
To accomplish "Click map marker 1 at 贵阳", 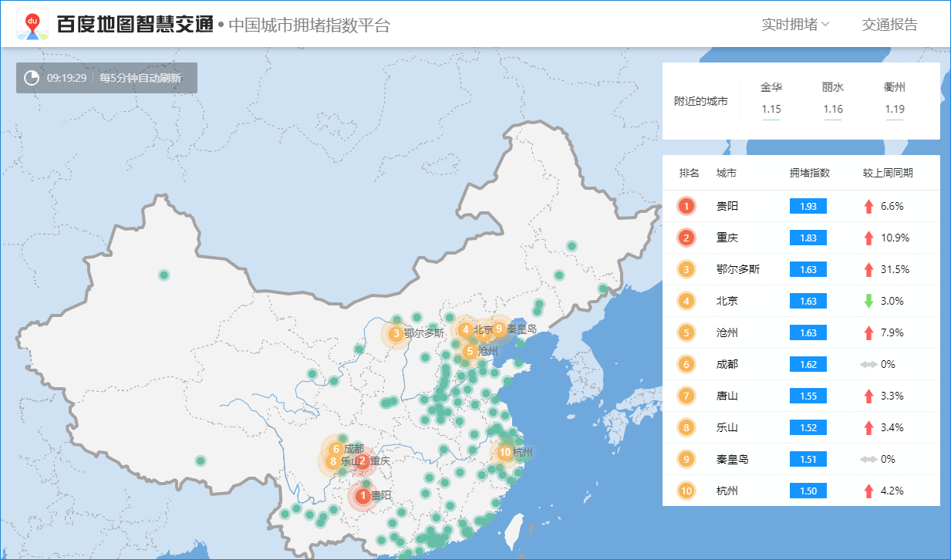I will [x=363, y=495].
